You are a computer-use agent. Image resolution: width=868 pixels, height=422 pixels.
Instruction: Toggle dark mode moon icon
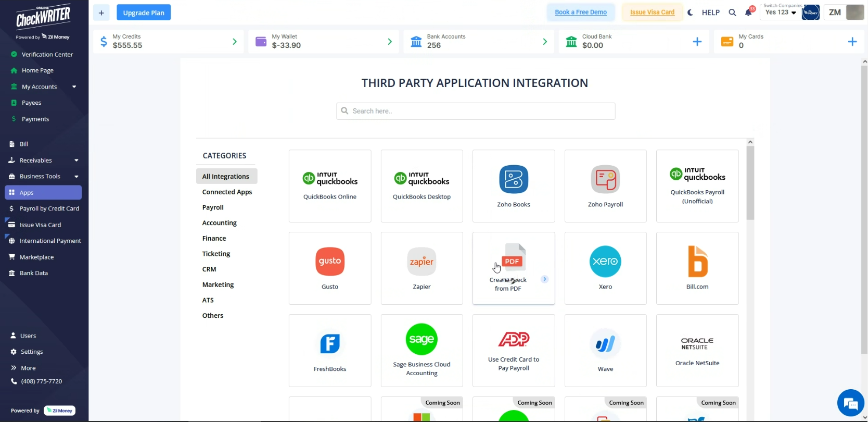point(691,13)
